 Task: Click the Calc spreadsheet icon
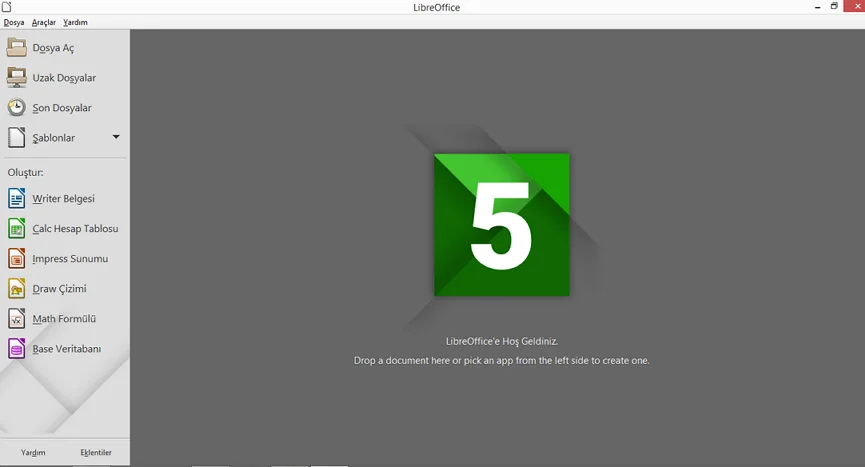(x=17, y=228)
